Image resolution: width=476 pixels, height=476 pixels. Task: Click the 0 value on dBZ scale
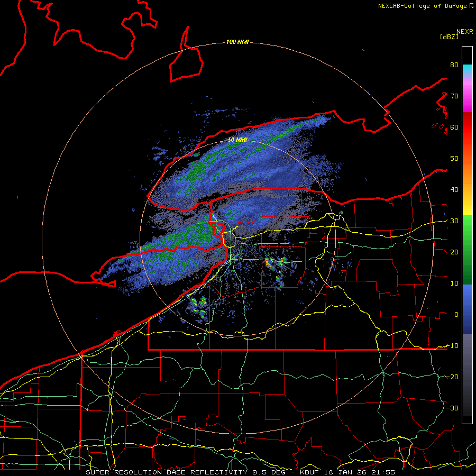(456, 315)
